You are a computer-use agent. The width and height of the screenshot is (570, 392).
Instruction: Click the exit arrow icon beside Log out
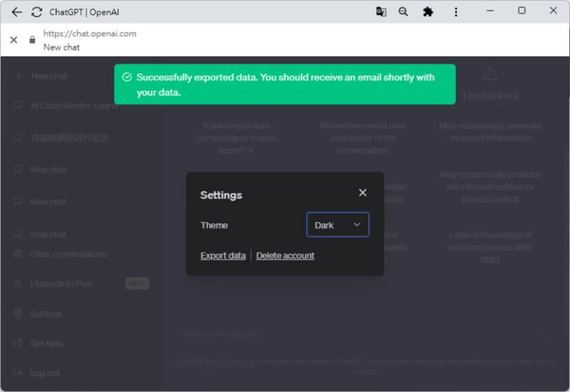18,373
